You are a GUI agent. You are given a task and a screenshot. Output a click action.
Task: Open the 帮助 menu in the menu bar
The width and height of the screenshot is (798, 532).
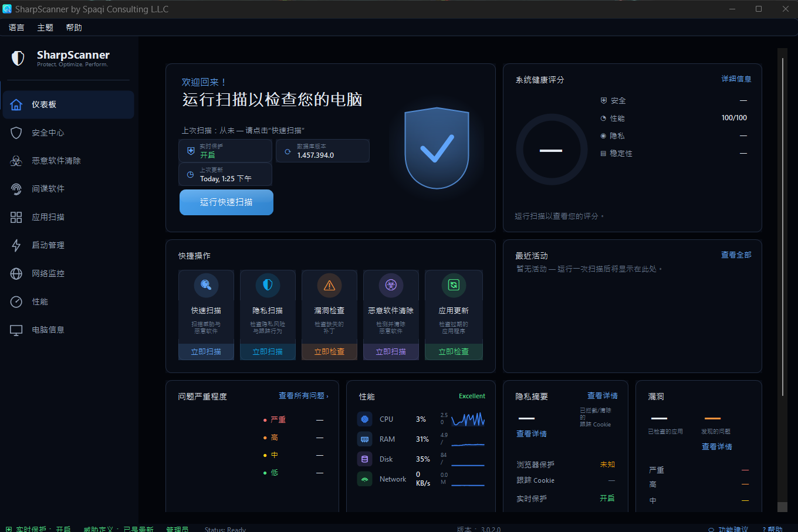(74, 28)
